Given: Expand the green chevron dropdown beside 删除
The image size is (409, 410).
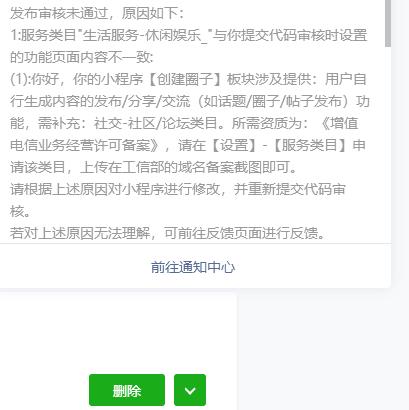Looking at the screenshot, I should 190,390.
